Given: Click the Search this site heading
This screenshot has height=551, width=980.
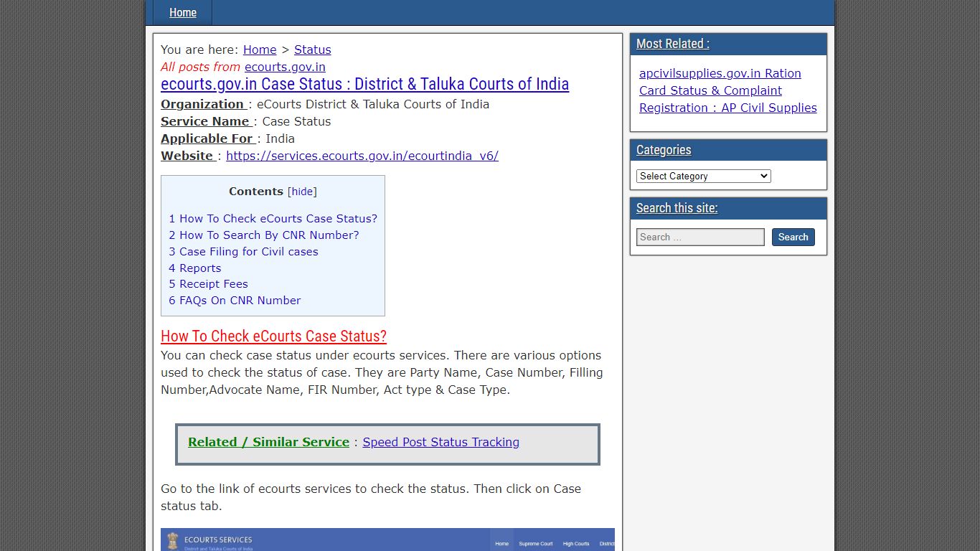Looking at the screenshot, I should [677, 208].
